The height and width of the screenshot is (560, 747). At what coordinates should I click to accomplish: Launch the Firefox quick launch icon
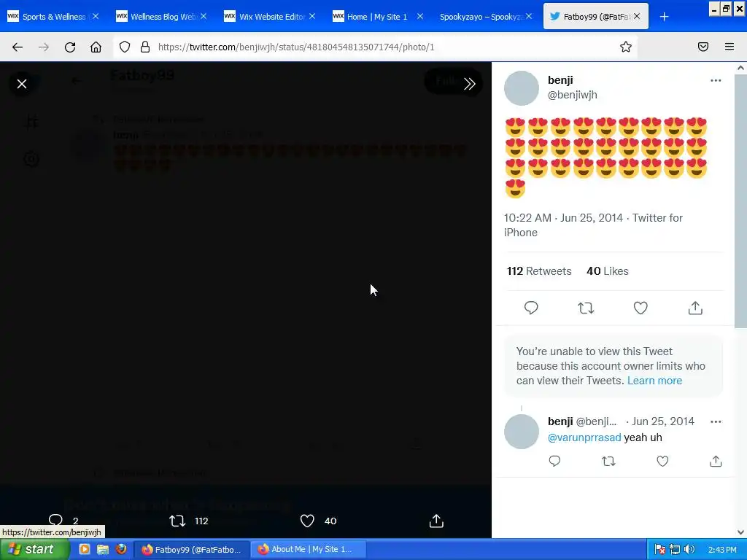[x=121, y=549]
